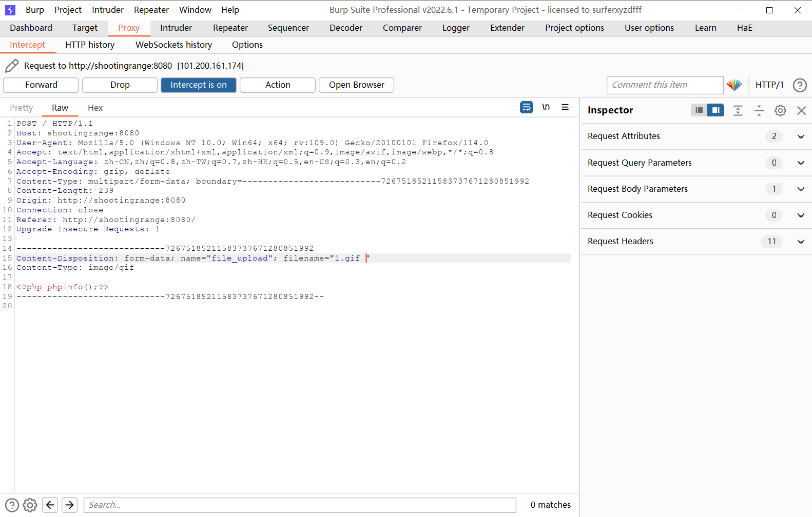812x517 pixels.
Task: Click the Open Browser button
Action: [356, 85]
